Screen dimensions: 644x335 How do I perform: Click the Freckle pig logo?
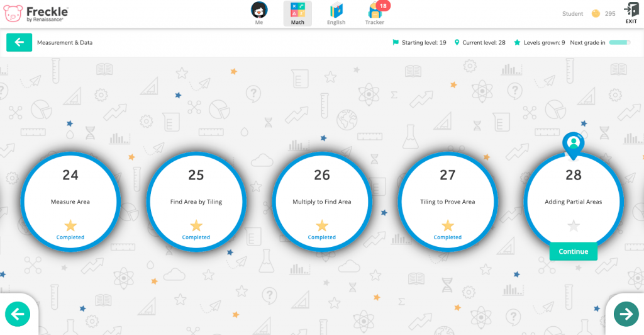(13, 13)
